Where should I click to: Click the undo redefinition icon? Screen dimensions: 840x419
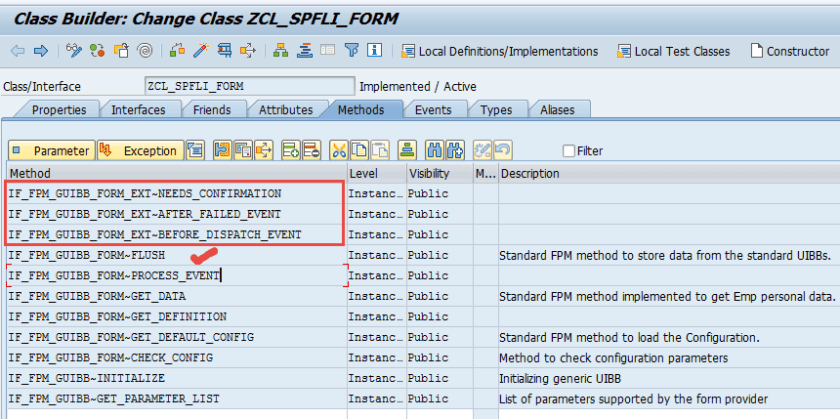pyautogui.click(x=243, y=151)
